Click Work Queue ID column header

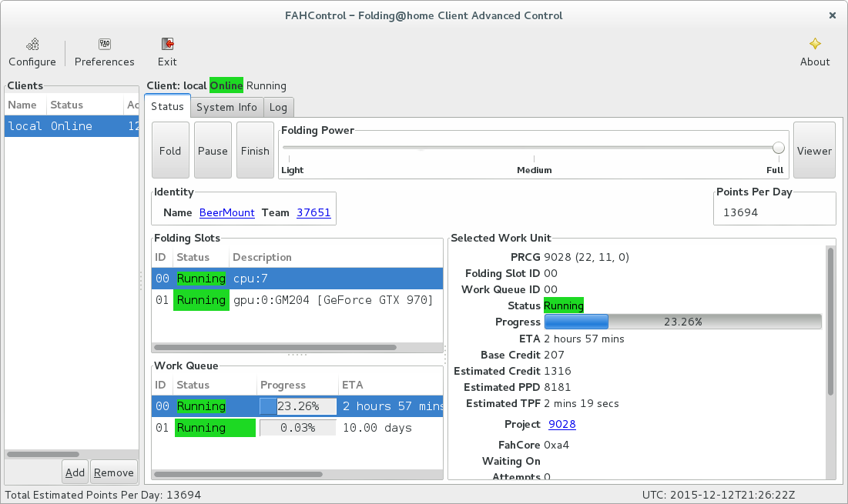click(x=162, y=385)
